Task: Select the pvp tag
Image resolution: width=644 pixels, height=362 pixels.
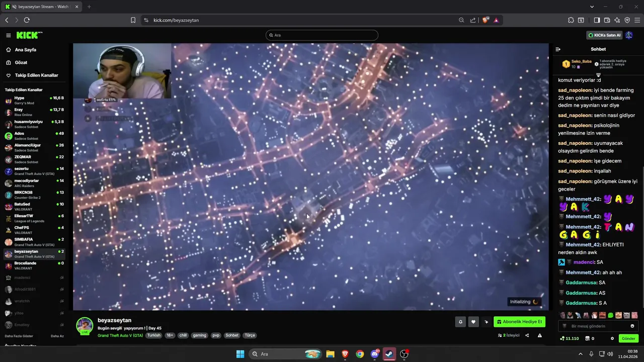Action: (x=216, y=335)
